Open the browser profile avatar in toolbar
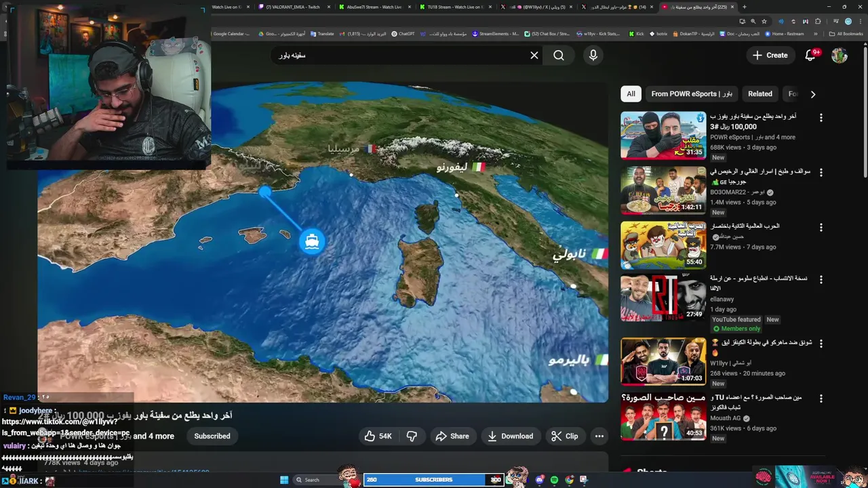 pyautogui.click(x=848, y=22)
